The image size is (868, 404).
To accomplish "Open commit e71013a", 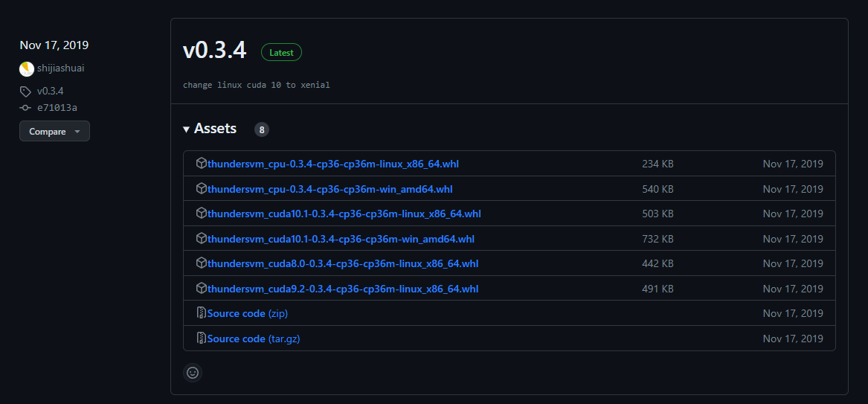I will coord(57,108).
